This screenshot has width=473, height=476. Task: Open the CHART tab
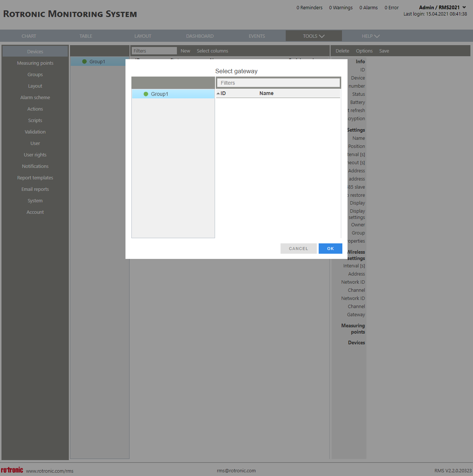coord(29,36)
